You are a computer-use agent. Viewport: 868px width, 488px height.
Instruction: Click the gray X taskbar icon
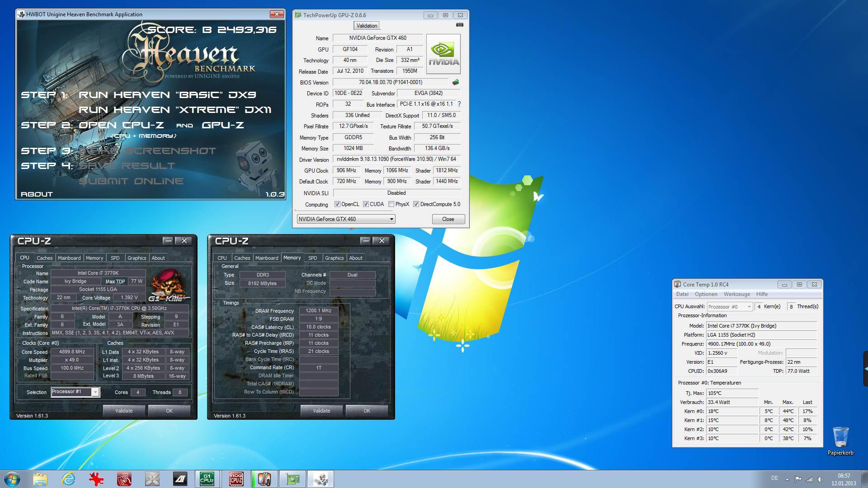coord(152,479)
